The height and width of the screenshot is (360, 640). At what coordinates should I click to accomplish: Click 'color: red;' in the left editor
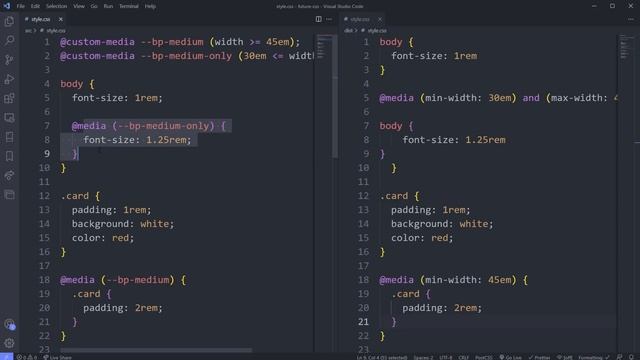tap(103, 238)
